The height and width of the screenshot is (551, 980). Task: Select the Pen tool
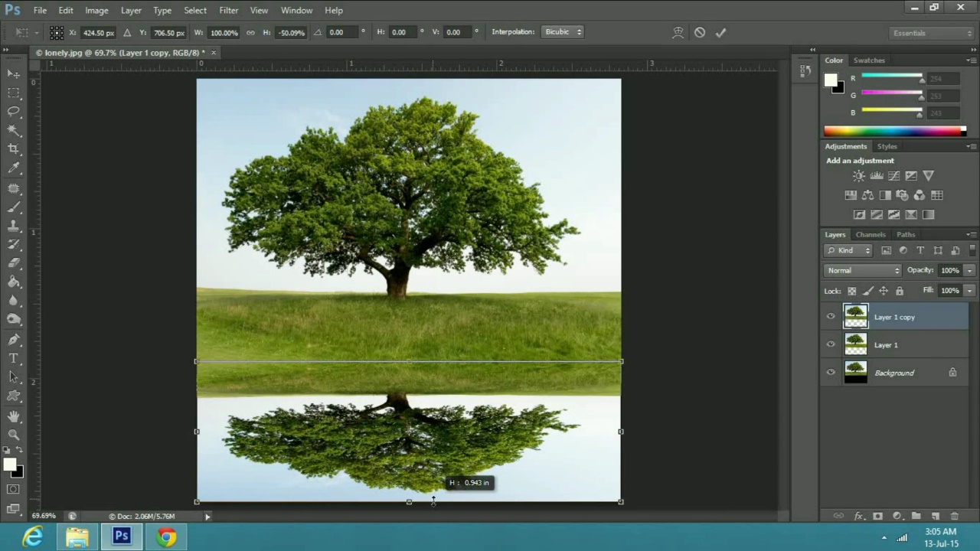click(x=14, y=340)
